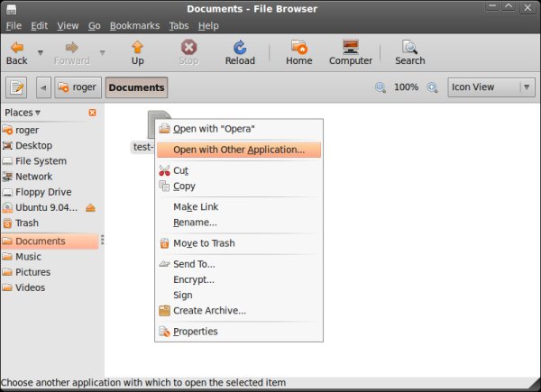Open Floppy Drive in the sidebar
Viewport: 541px width, 392px height.
[x=51, y=192]
